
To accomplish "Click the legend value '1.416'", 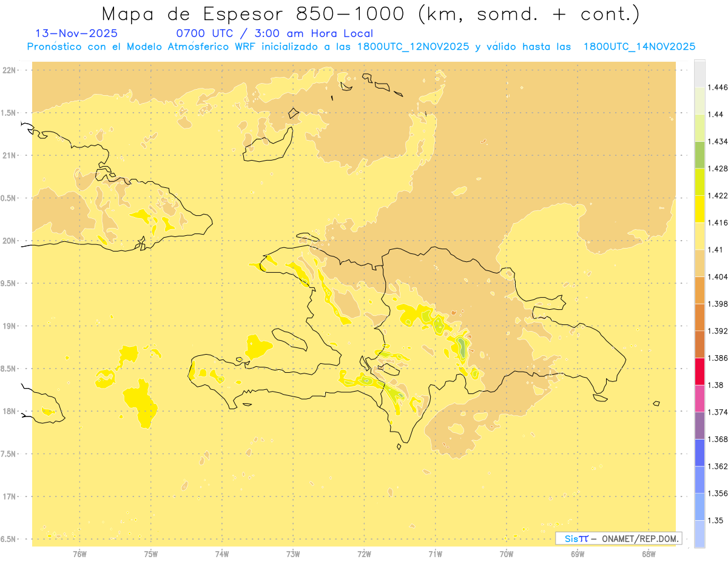I will [718, 222].
